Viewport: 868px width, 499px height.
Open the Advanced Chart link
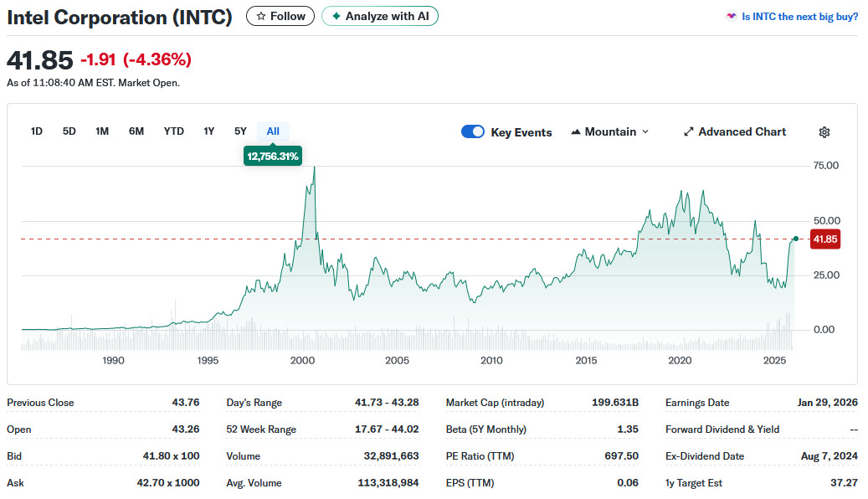tap(742, 132)
